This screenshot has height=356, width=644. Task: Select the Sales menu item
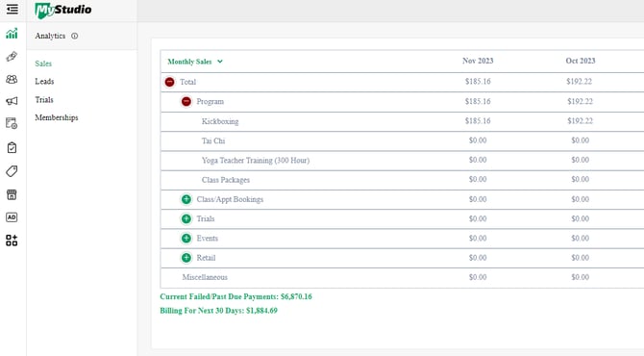43,64
